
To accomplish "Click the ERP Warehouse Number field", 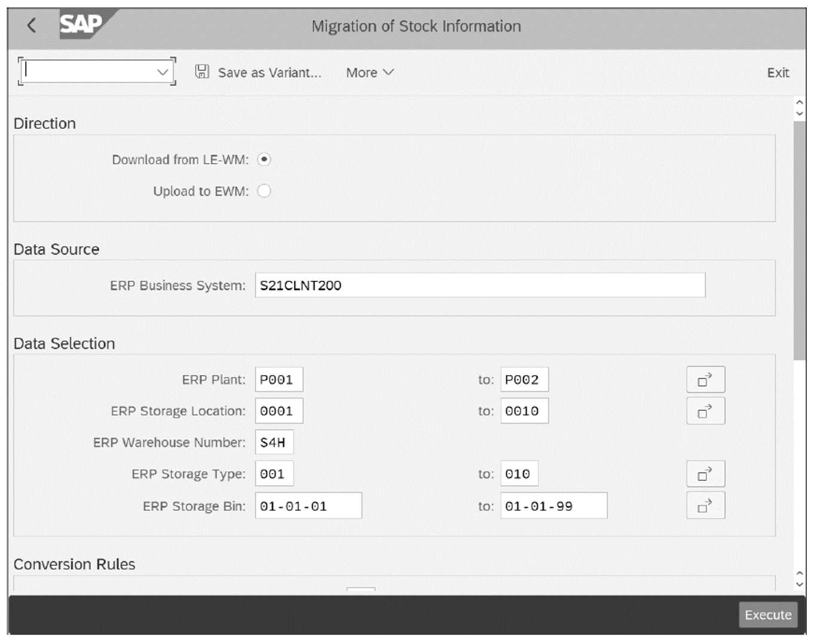I will pos(274,442).
